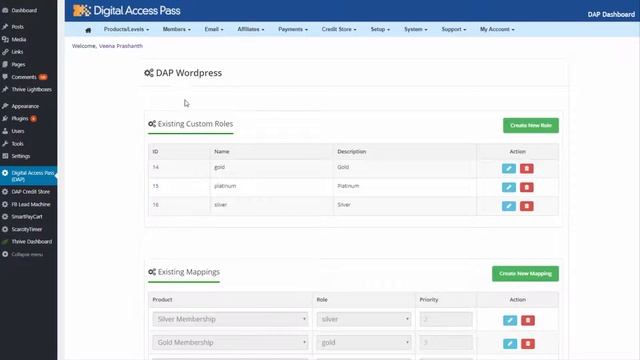Edit the platinum role with pencil icon
This screenshot has width=640, height=360.
click(509, 187)
